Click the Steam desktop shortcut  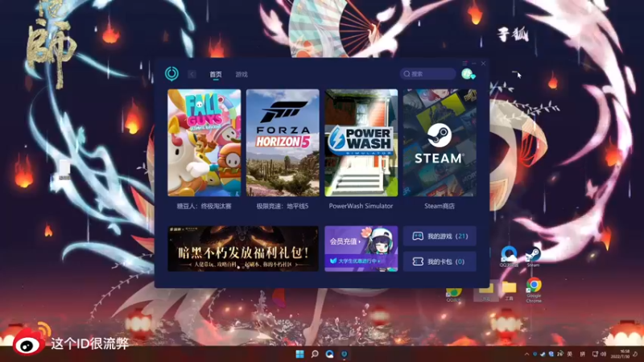533,257
